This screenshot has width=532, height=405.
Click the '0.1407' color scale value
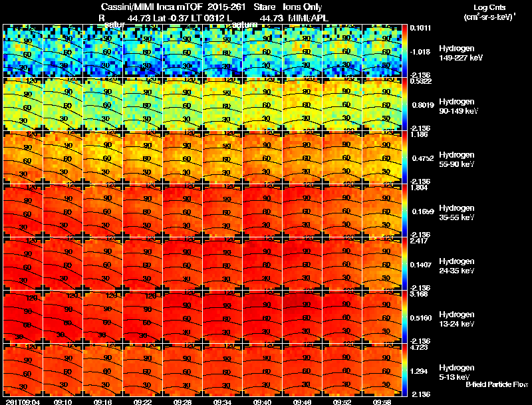(x=421, y=265)
